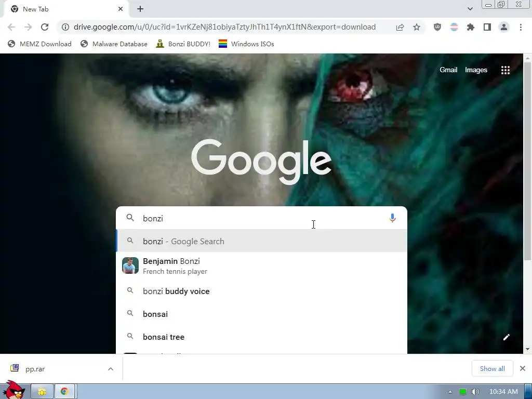
Task: Open Angry Birds start button
Action: pyautogui.click(x=14, y=390)
